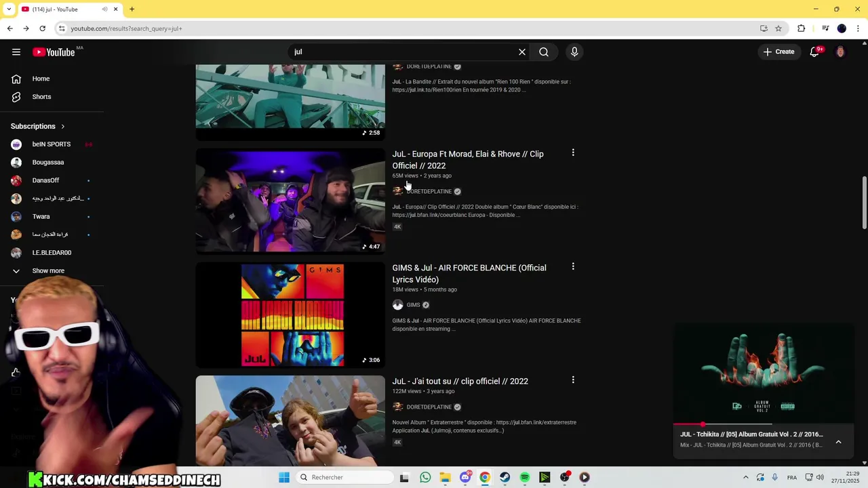Show hidden system tray icons
This screenshot has height=488, width=868.
(746, 477)
